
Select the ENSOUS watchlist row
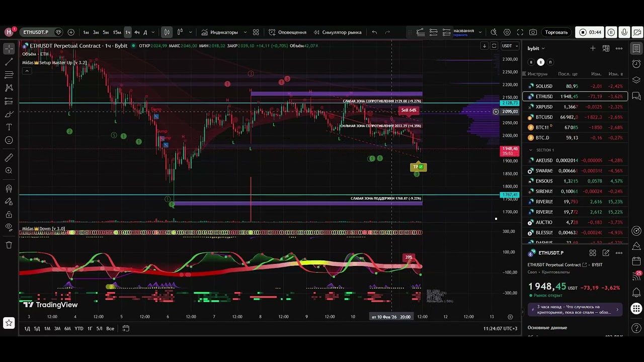[575, 181]
